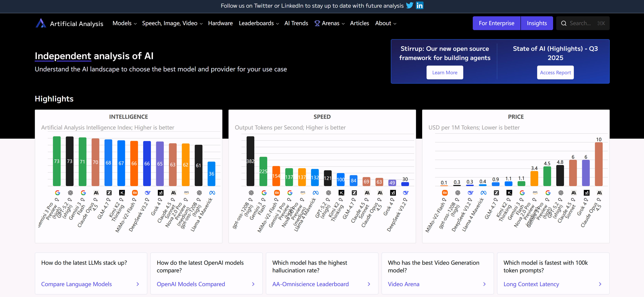The image size is (644, 297).
Task: Click the LinkedIn icon in top banner
Action: (419, 5)
